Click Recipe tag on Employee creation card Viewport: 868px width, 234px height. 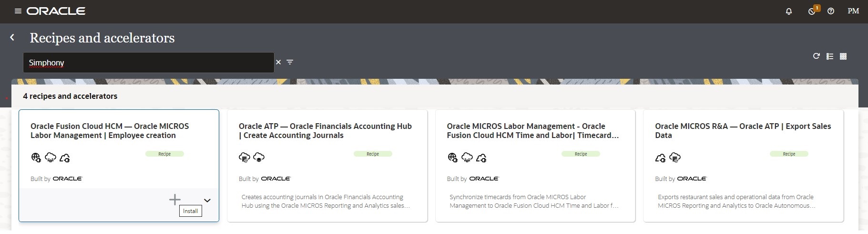[x=164, y=154]
